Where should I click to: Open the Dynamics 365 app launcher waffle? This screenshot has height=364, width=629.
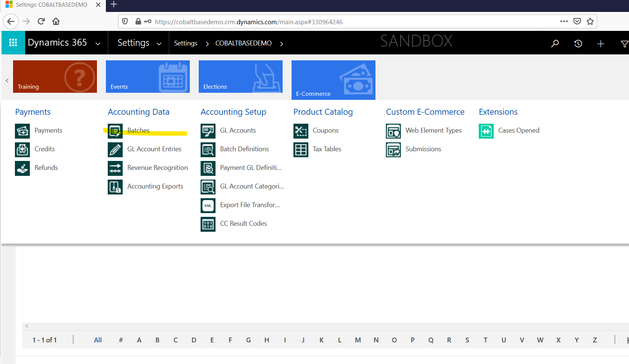click(x=13, y=43)
